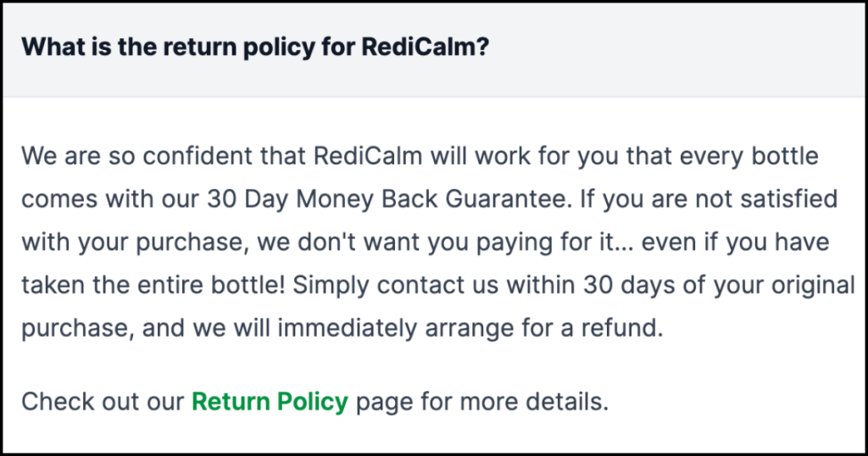
Task: Click the word "refund." in the answer
Action: [618, 328]
